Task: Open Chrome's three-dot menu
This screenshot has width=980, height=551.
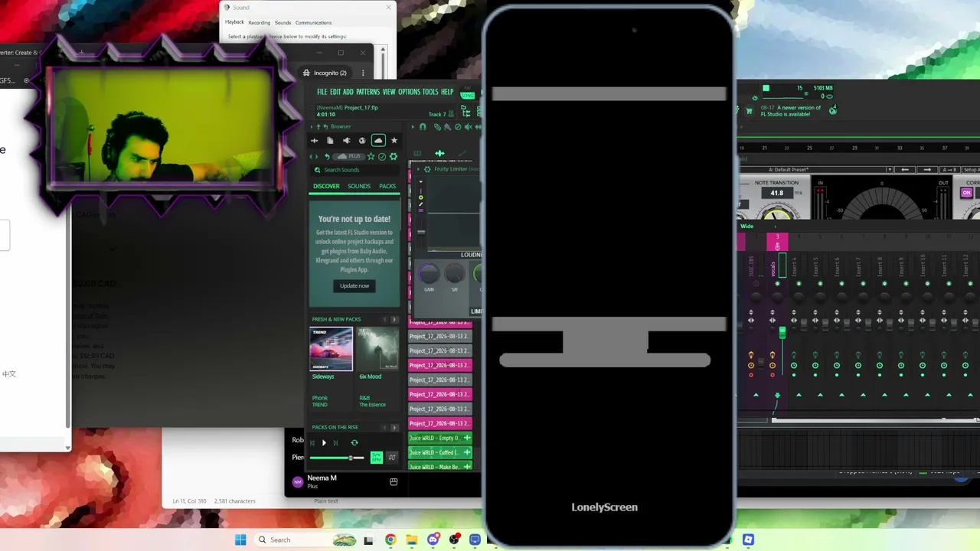Action: tap(363, 73)
